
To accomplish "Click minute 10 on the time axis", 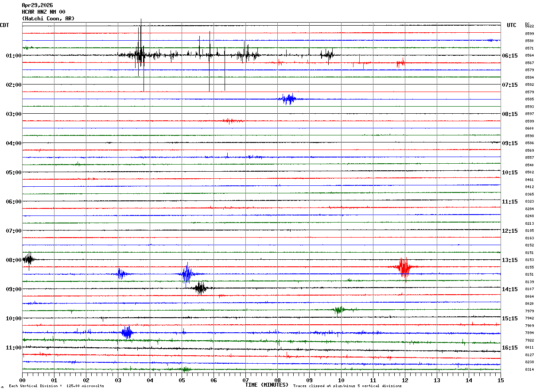I will tap(342, 380).
